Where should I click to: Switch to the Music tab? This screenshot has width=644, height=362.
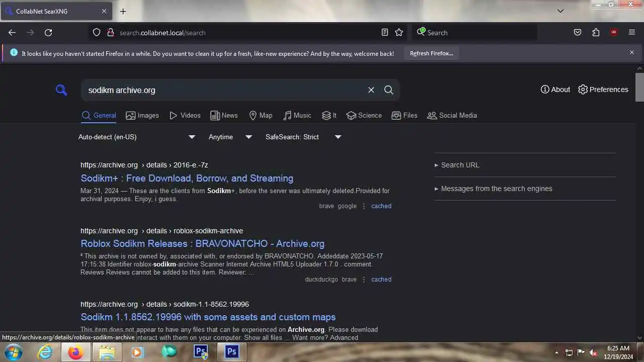pyautogui.click(x=297, y=116)
